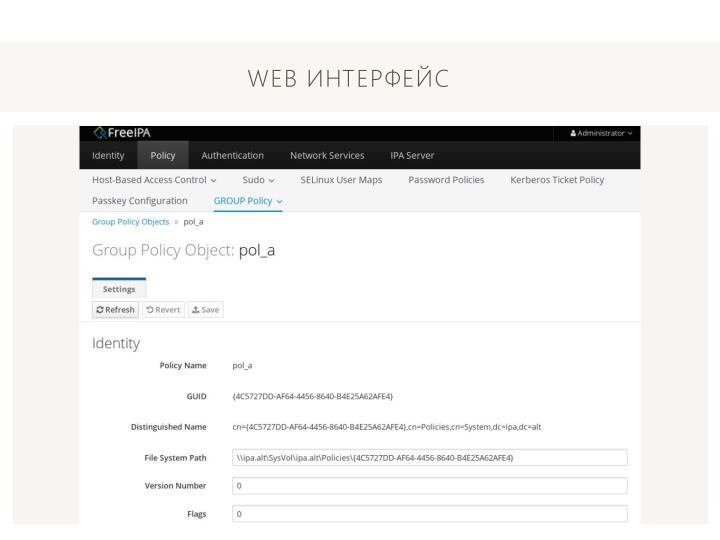The image size is (720, 540).
Task: Expand the Sudo dropdown menu
Action: [258, 180]
